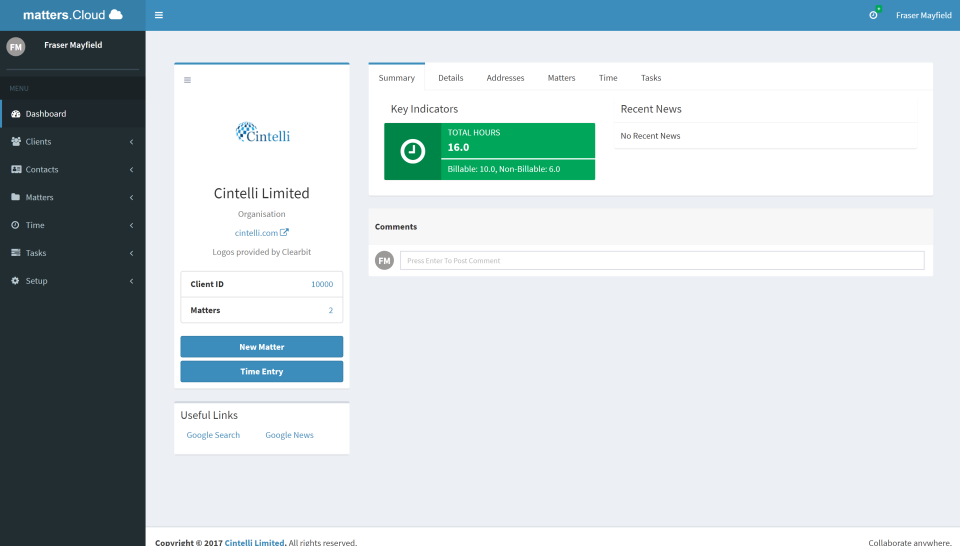Screen dimensions: 960x546
Task: Click the Cintelli company logo
Action: click(x=263, y=132)
